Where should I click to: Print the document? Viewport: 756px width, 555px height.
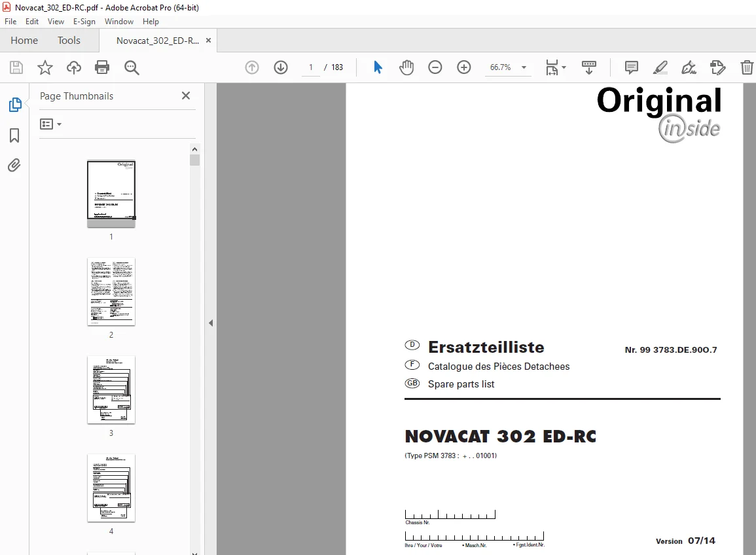coord(102,67)
